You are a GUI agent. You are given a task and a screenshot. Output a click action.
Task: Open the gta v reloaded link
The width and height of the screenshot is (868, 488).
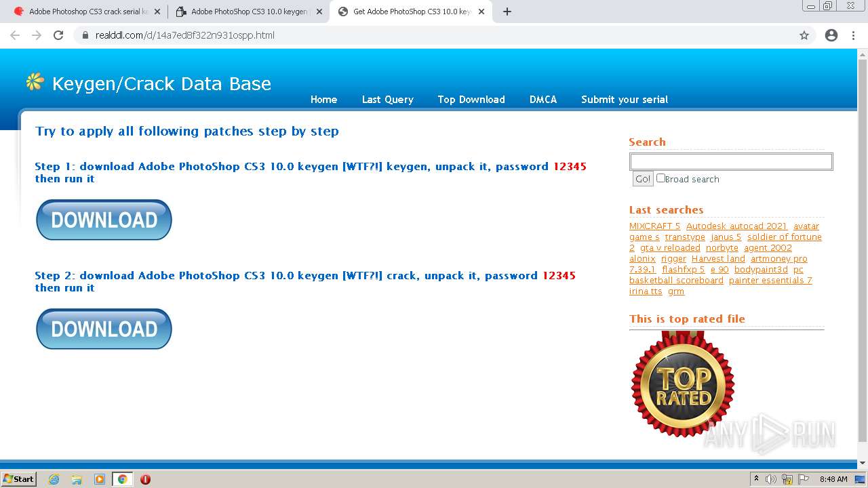(x=670, y=248)
